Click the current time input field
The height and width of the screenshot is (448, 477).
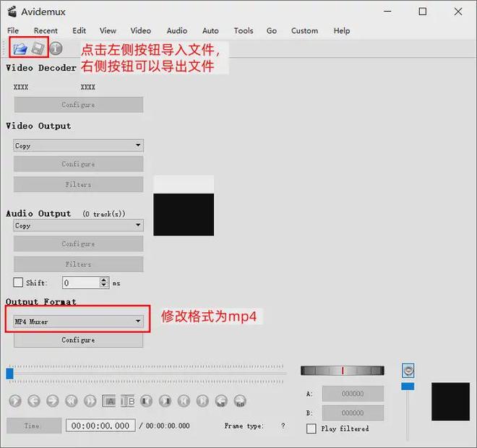pyautogui.click(x=100, y=426)
